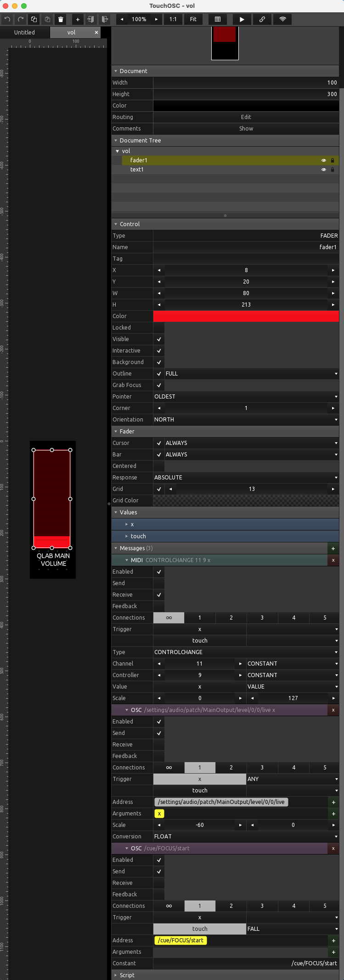
Task: Open the Response dropdown showing ABSOLUTE
Action: pos(246,478)
